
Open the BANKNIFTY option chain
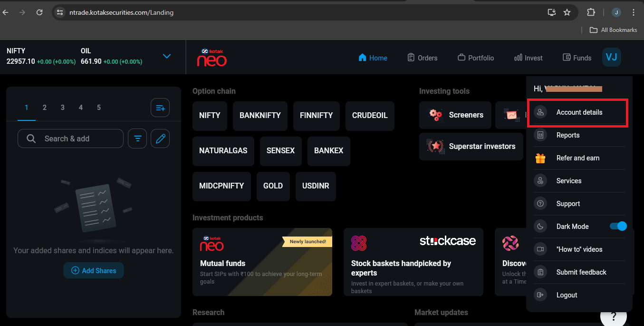point(260,115)
